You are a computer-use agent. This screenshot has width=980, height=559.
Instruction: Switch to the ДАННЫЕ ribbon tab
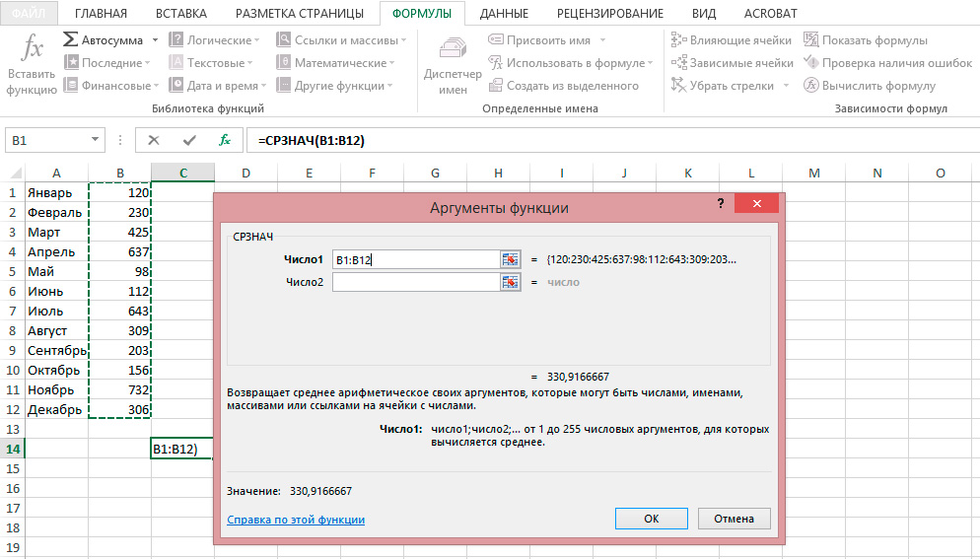tap(502, 14)
